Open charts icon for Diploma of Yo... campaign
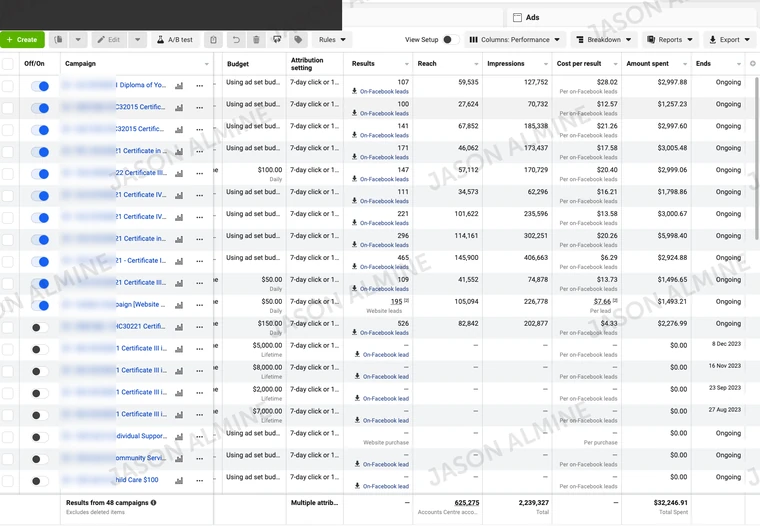 pyautogui.click(x=179, y=86)
